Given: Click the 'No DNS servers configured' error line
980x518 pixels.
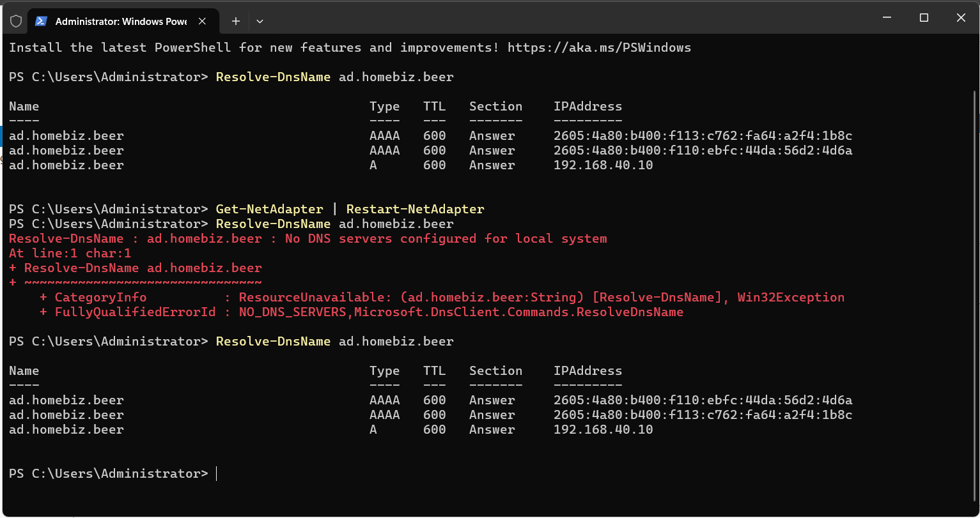Looking at the screenshot, I should pyautogui.click(x=308, y=238).
